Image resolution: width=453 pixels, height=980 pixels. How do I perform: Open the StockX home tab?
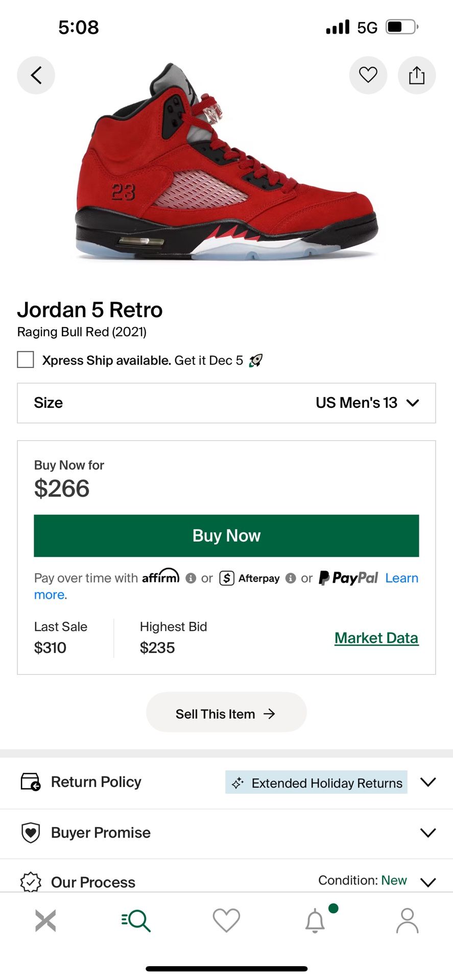coord(45,920)
